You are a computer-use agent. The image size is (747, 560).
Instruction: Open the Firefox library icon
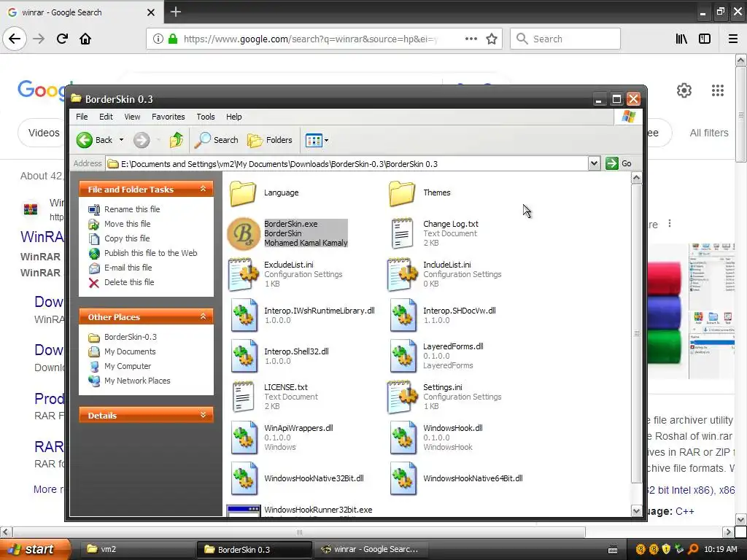[x=681, y=39]
